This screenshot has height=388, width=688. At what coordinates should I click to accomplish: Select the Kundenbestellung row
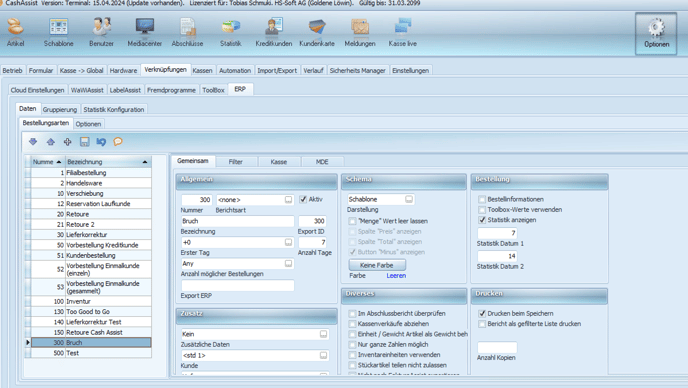[x=91, y=255]
